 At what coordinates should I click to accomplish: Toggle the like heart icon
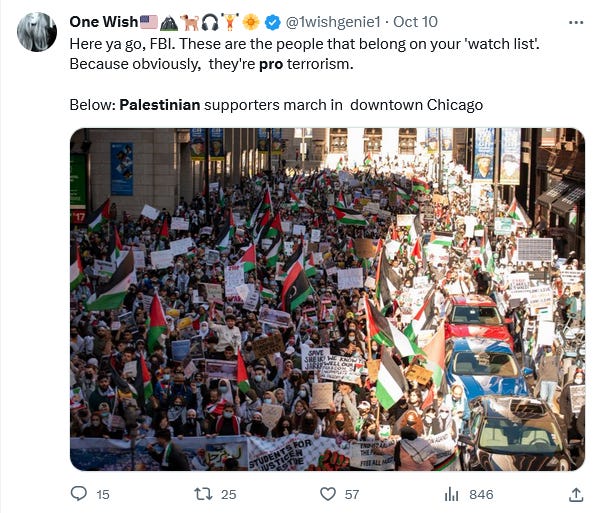click(328, 494)
